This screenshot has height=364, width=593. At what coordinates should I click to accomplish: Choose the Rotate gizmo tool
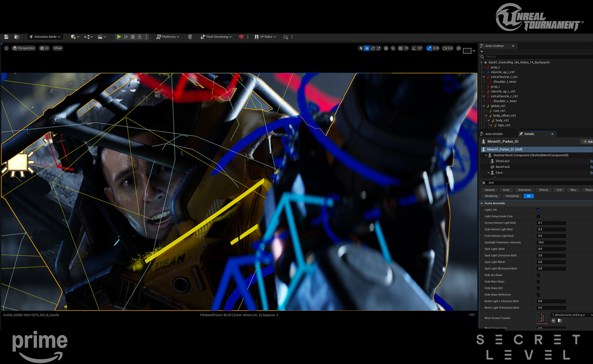[372, 48]
